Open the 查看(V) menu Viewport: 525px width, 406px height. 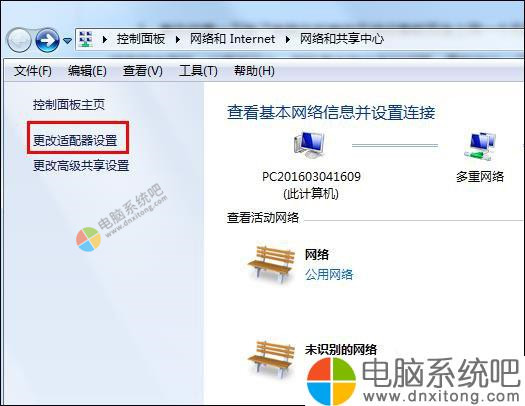click(143, 71)
